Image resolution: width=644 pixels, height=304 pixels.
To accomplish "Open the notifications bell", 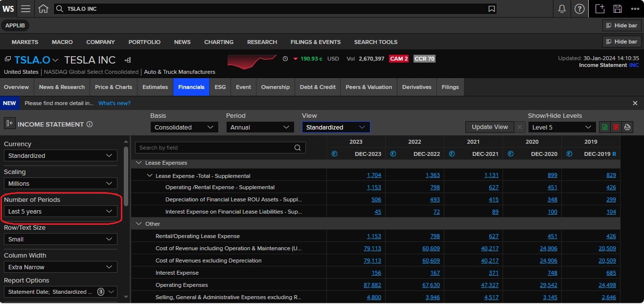I will coord(562,9).
